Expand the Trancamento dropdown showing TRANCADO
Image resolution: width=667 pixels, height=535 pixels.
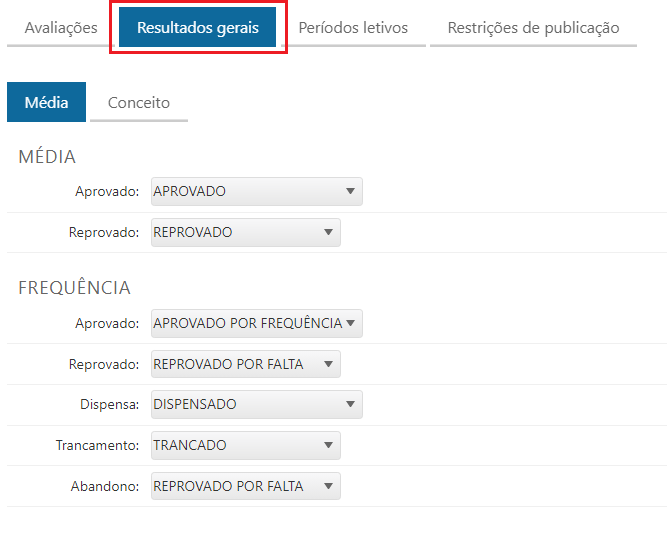click(x=245, y=446)
